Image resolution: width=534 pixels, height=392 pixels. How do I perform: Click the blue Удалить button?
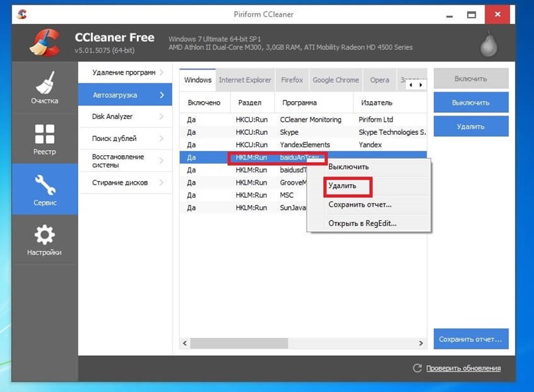[471, 127]
